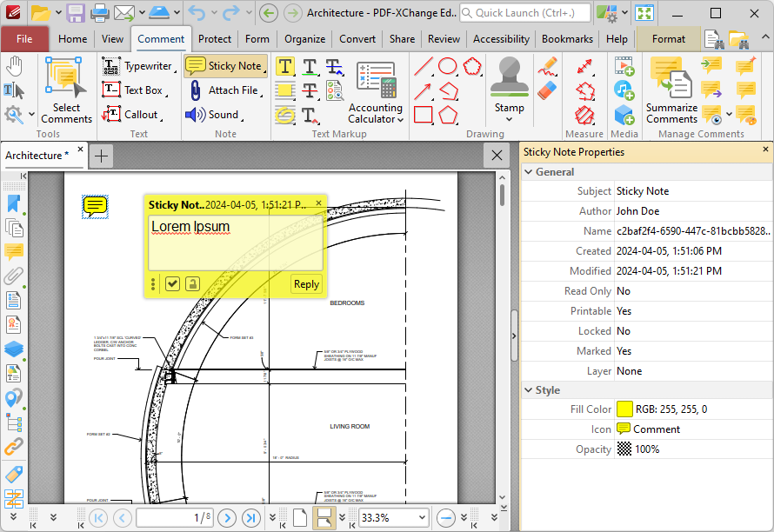Select the Oval drawing tool
The image size is (774, 532).
[448, 67]
